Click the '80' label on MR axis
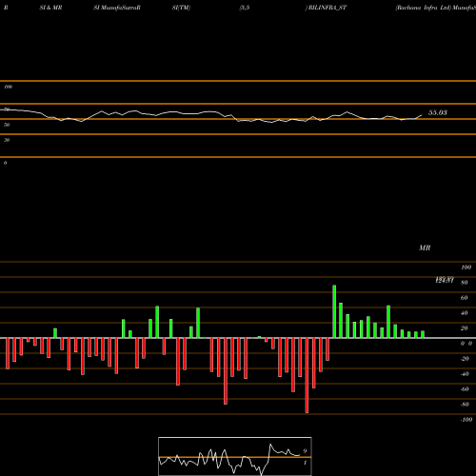 coord(465,283)
